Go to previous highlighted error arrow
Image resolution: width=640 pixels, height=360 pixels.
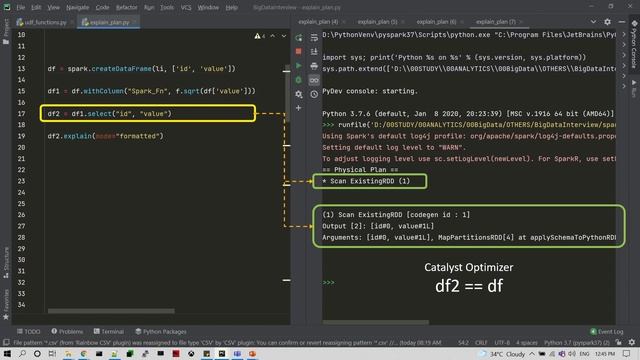[273, 36]
